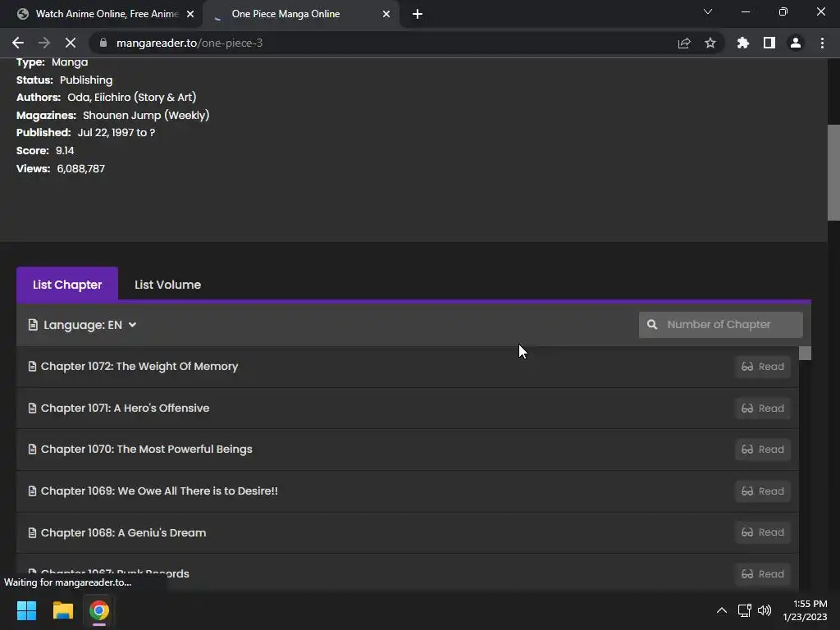The image size is (840, 630).
Task: Click Read button for Chapter 1070
Action: point(763,450)
